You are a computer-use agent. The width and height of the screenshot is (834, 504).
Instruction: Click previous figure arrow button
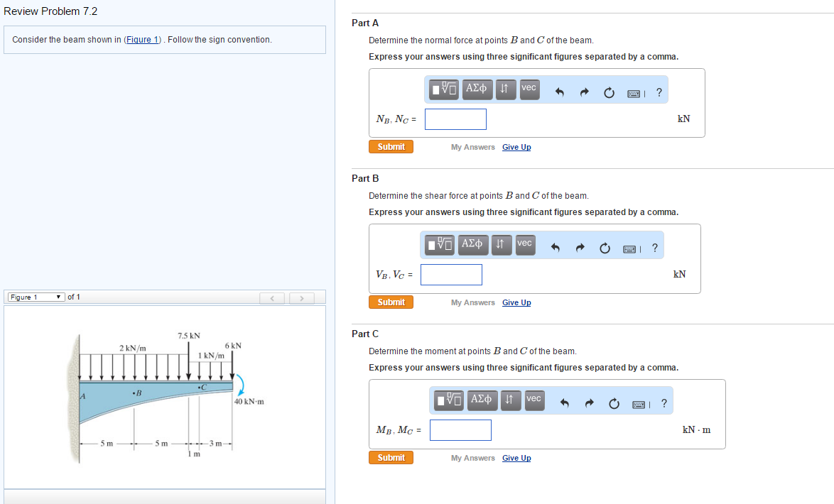pos(272,298)
